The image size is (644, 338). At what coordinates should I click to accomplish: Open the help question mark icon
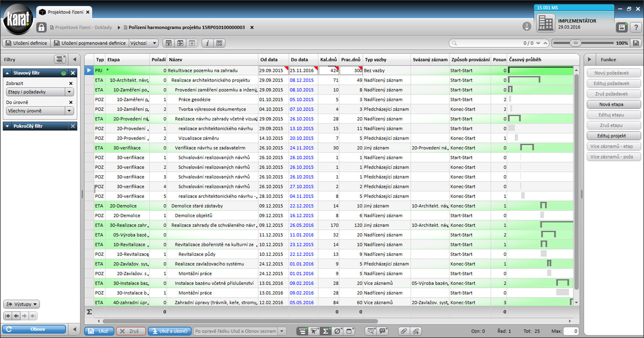pos(635,27)
